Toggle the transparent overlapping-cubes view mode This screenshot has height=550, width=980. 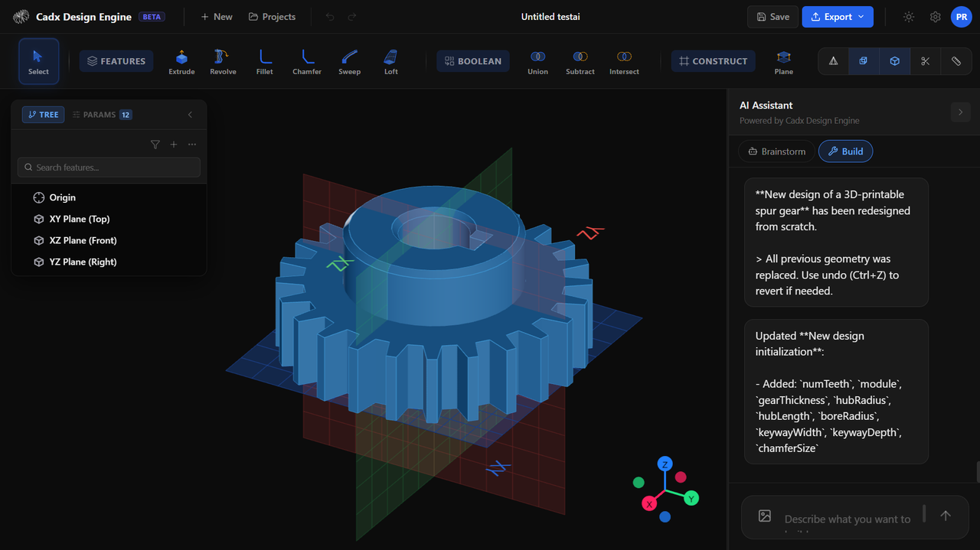[x=864, y=61]
